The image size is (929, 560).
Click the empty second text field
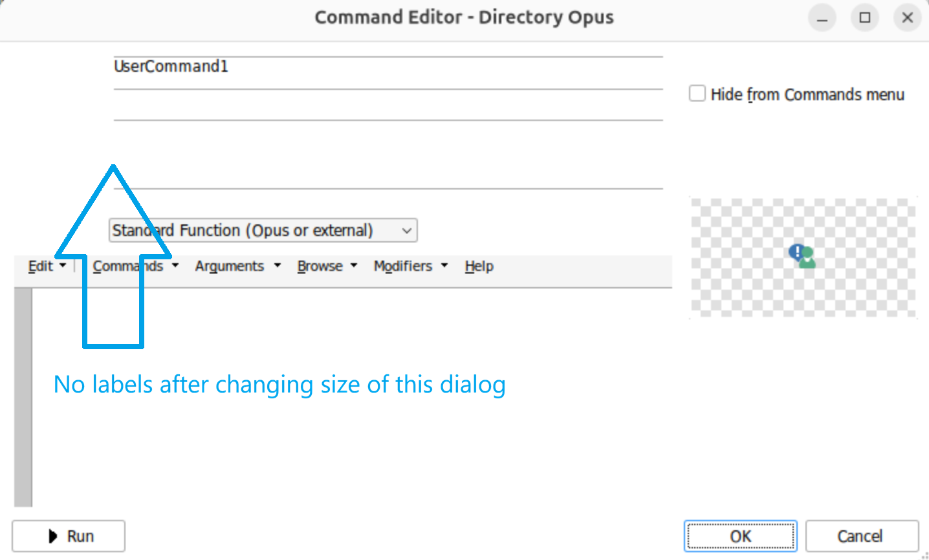[x=388, y=105]
